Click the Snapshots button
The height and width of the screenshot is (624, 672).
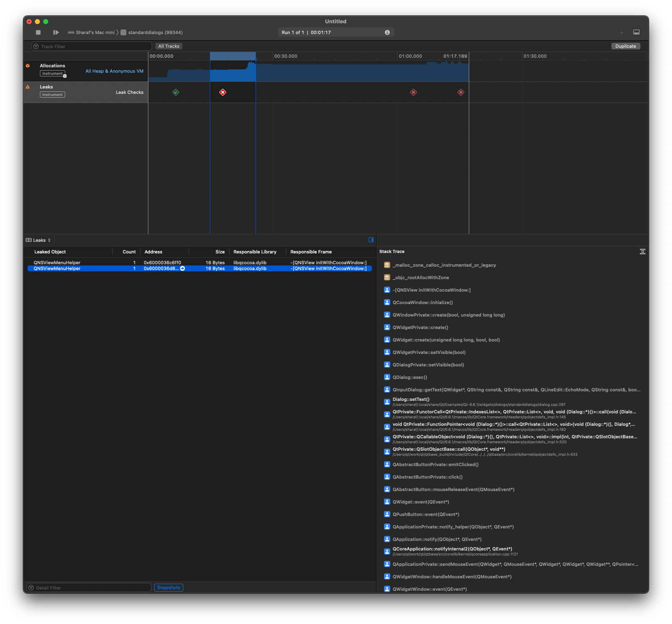[169, 587]
